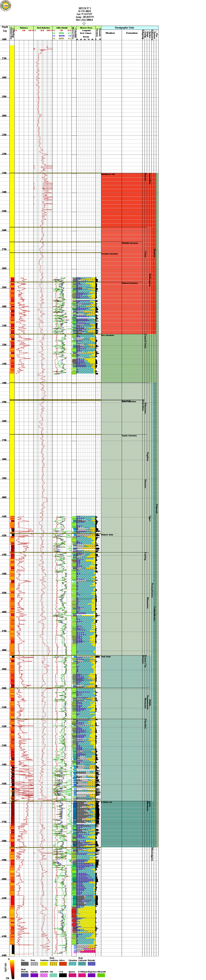Click the 'Winfield Limestone' formation label
The height and width of the screenshot is (980, 206).
click(130, 243)
